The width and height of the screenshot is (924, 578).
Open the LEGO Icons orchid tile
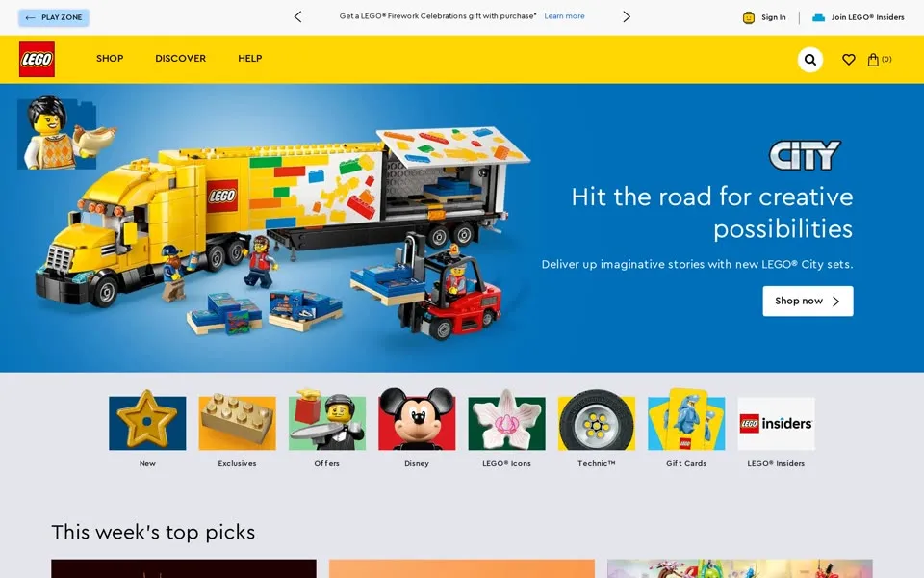click(507, 420)
